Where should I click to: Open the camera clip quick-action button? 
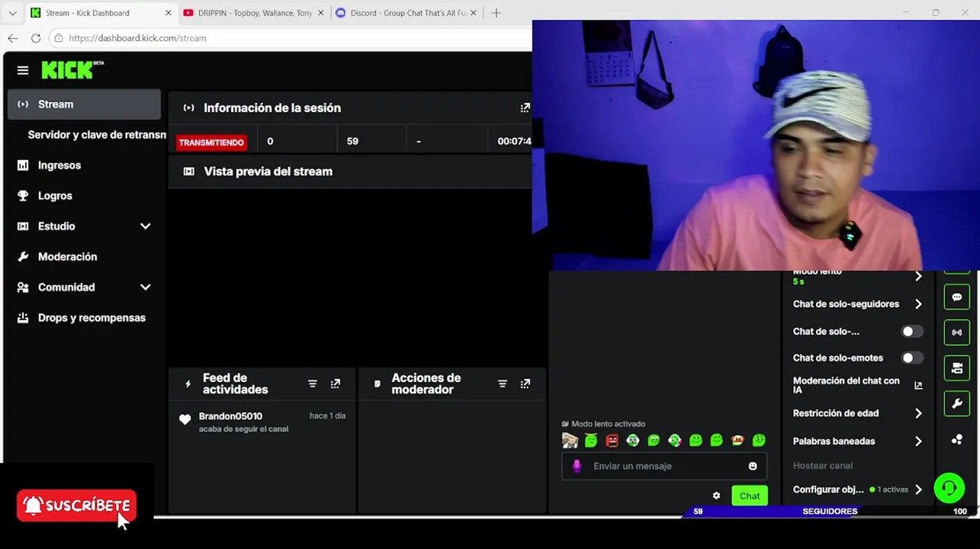(957, 368)
